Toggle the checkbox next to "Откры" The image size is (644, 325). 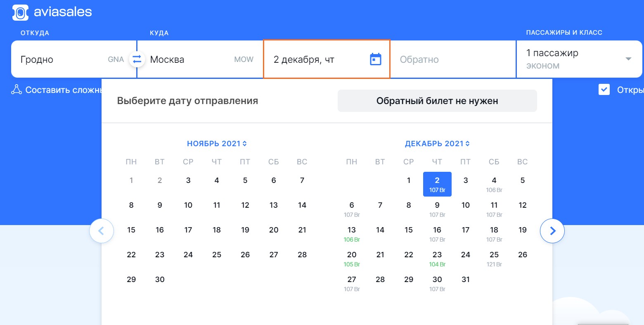[604, 89]
